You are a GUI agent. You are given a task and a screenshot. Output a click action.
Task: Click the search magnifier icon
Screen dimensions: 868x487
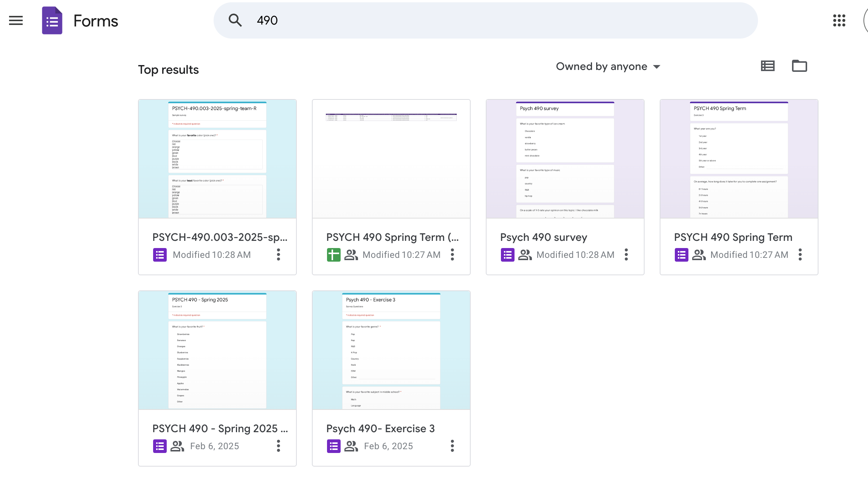point(235,20)
